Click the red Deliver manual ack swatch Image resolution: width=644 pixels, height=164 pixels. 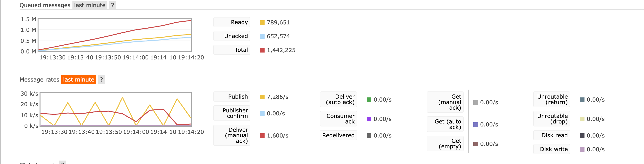[x=262, y=135]
